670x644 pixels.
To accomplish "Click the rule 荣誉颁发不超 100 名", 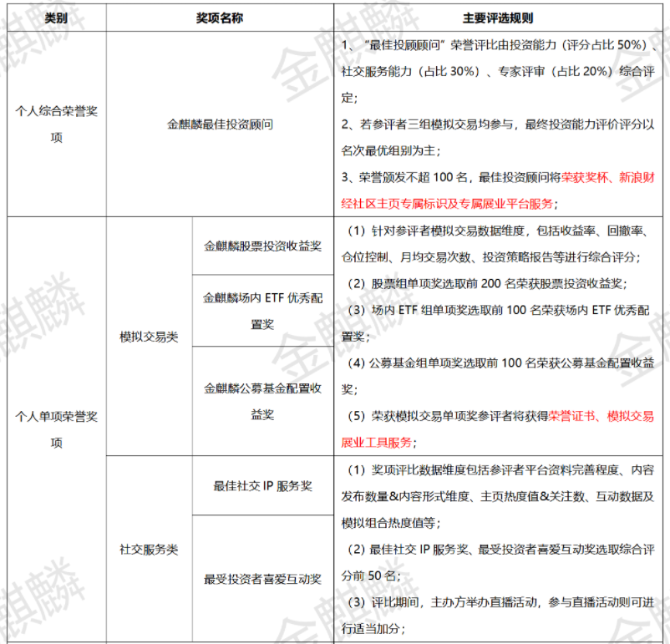I will (498, 177).
